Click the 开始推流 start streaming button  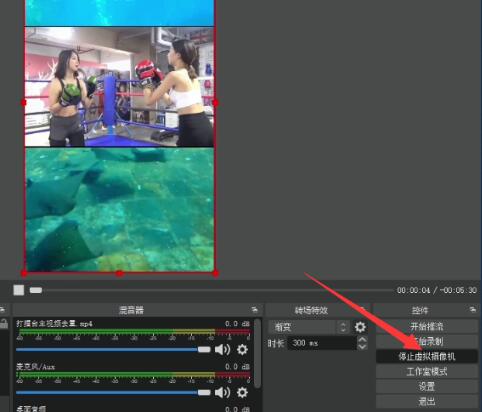(x=427, y=326)
